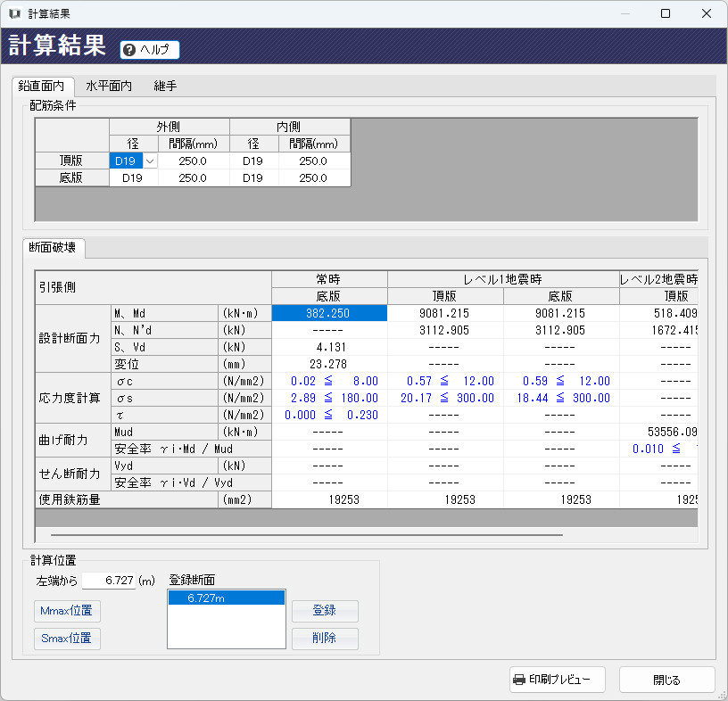This screenshot has height=701, width=728.
Task: Select the 断面破壊 tab
Action: pos(53,247)
